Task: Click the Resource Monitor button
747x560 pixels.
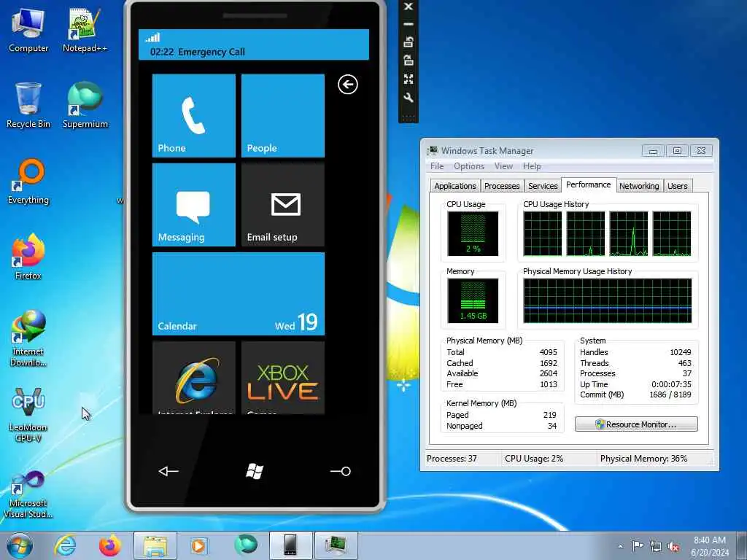Action: pyautogui.click(x=636, y=424)
